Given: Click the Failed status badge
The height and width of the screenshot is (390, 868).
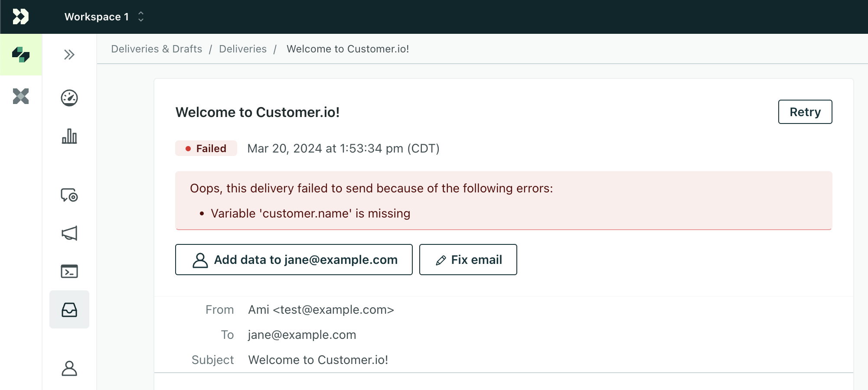Looking at the screenshot, I should click(x=206, y=148).
